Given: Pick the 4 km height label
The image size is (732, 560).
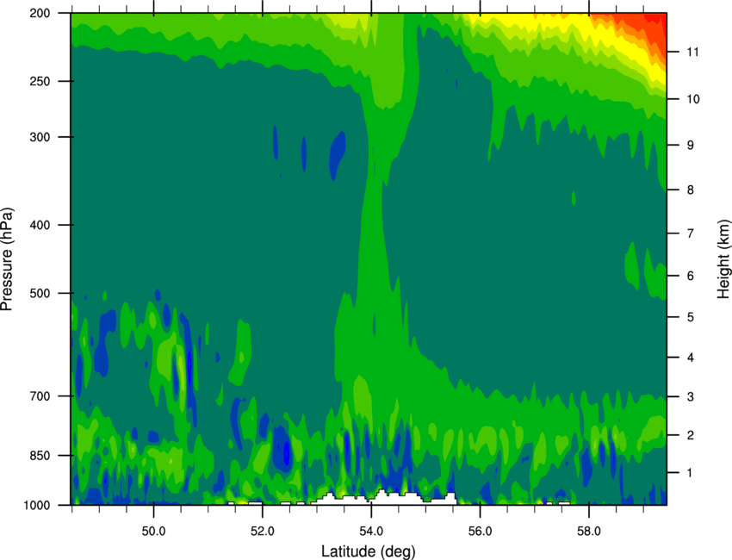Looking at the screenshot, I should [x=691, y=358].
